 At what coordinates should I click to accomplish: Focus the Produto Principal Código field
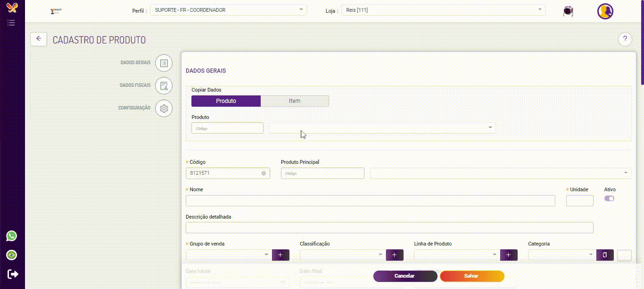(322, 173)
